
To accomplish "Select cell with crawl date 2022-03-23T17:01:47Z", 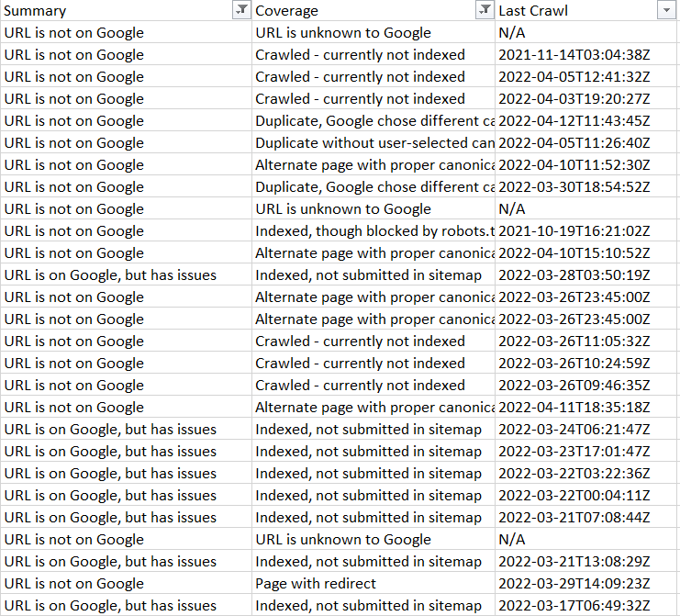I will coord(585,451).
